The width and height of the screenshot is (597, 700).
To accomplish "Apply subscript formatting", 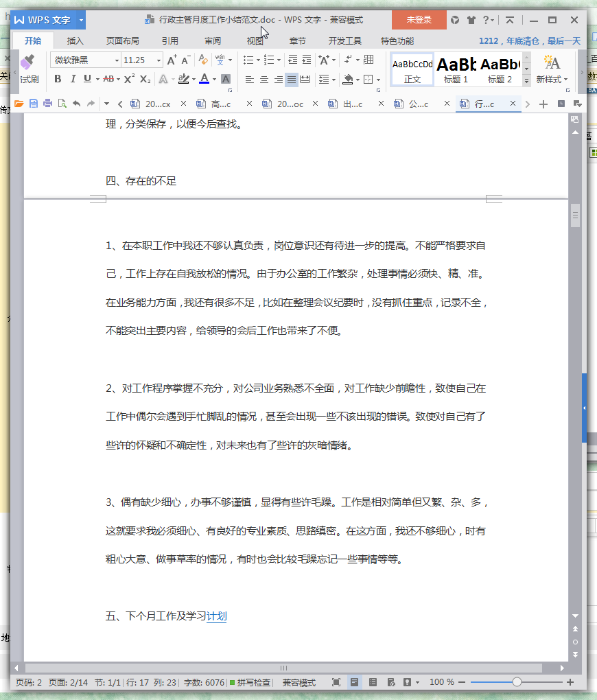I will pos(145,79).
